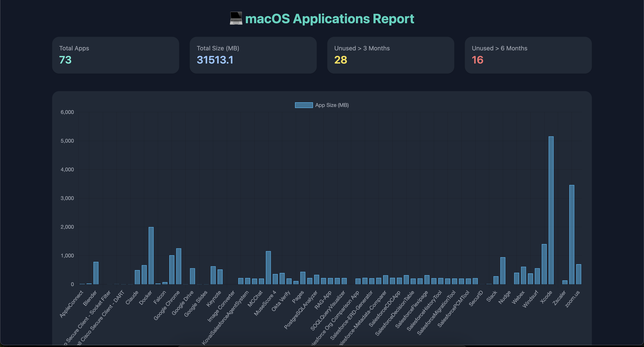
Task: Click the tall Xcode bar in chart
Action: (x=551, y=210)
